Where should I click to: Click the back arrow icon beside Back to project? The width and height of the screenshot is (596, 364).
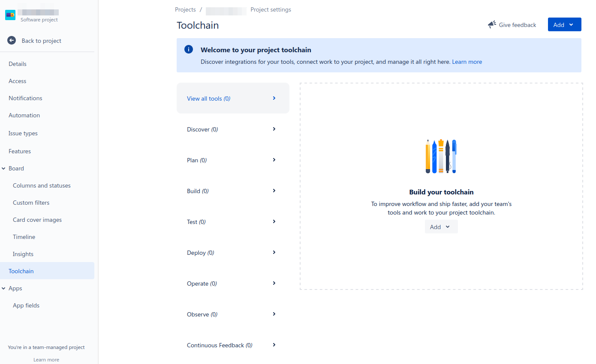click(12, 41)
